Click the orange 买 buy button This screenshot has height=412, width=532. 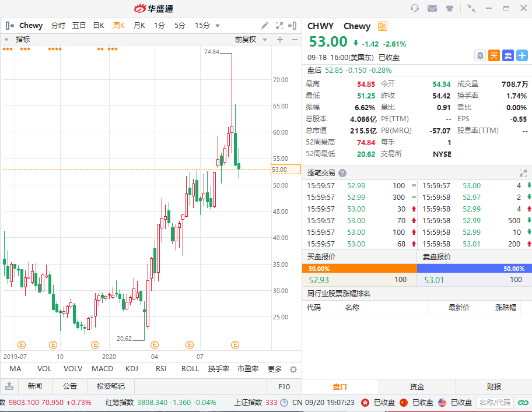click(x=494, y=55)
